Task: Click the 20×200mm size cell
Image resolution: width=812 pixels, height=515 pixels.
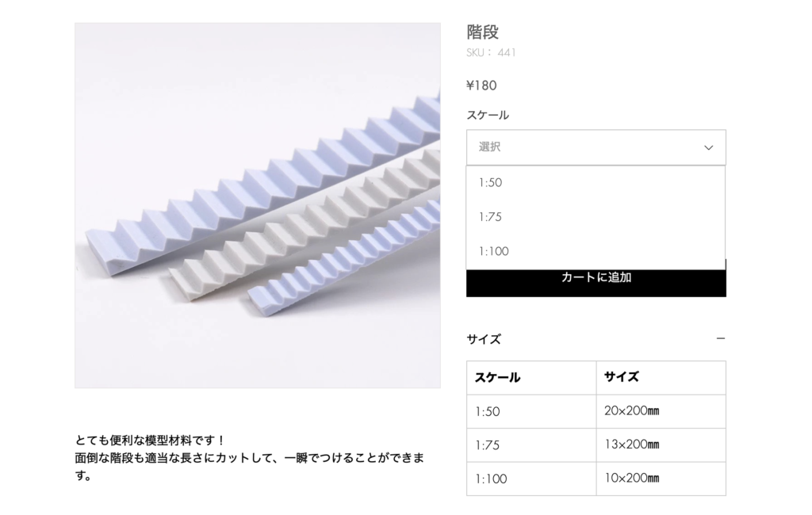Action: [661, 411]
